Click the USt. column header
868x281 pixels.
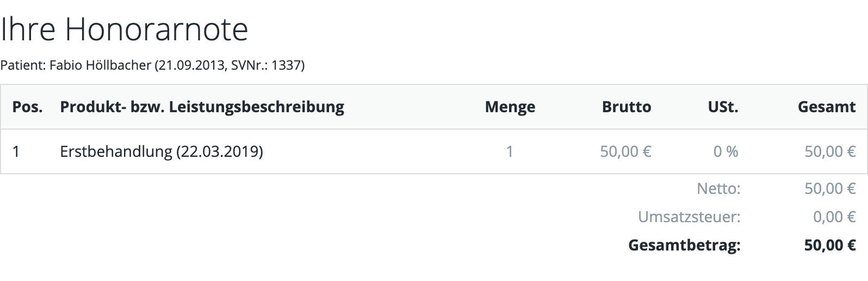[723, 107]
